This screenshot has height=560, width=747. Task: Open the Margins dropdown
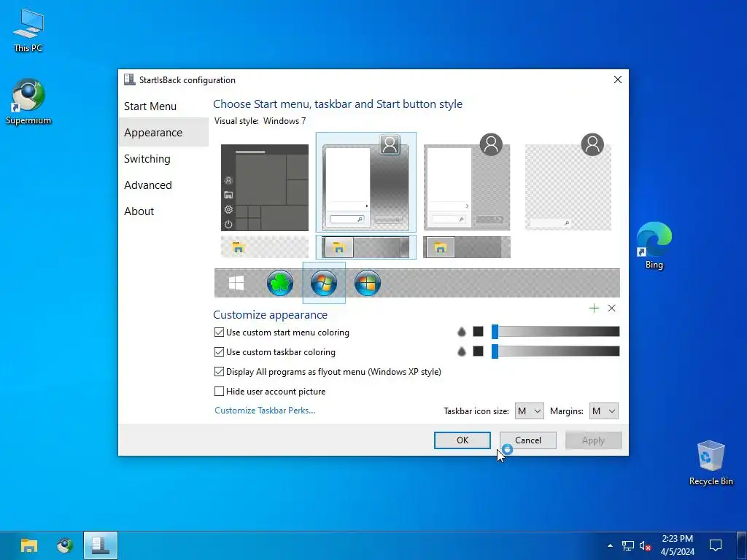603,411
